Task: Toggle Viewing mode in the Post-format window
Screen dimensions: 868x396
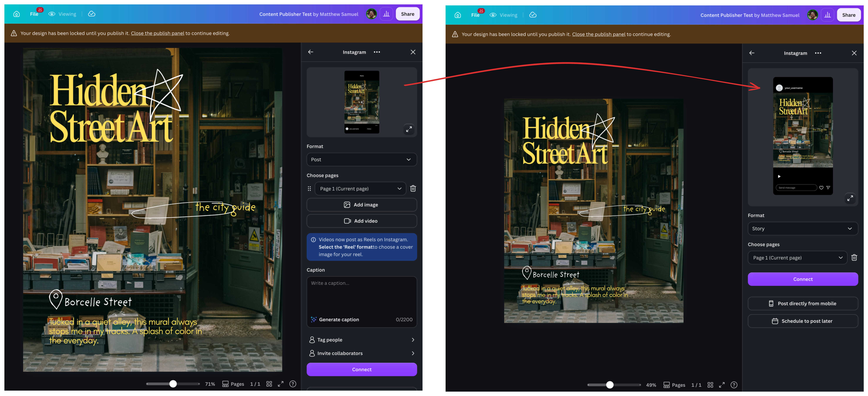Action: pos(62,14)
